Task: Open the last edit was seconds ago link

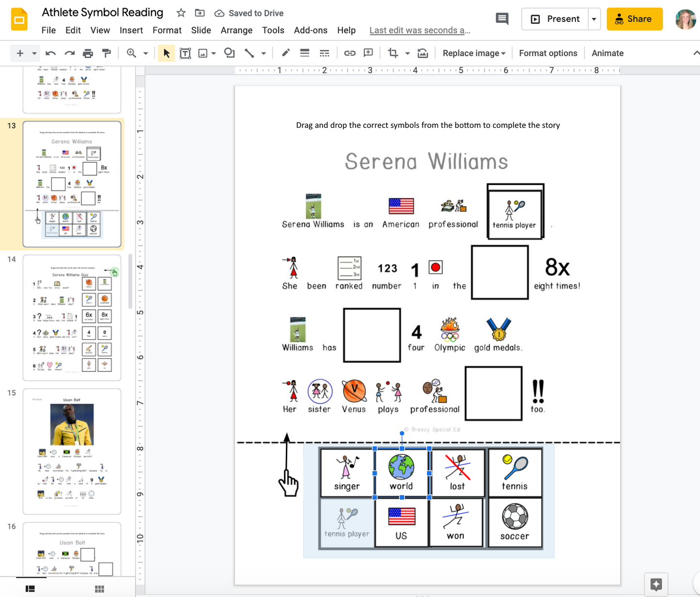Action: pyautogui.click(x=420, y=30)
